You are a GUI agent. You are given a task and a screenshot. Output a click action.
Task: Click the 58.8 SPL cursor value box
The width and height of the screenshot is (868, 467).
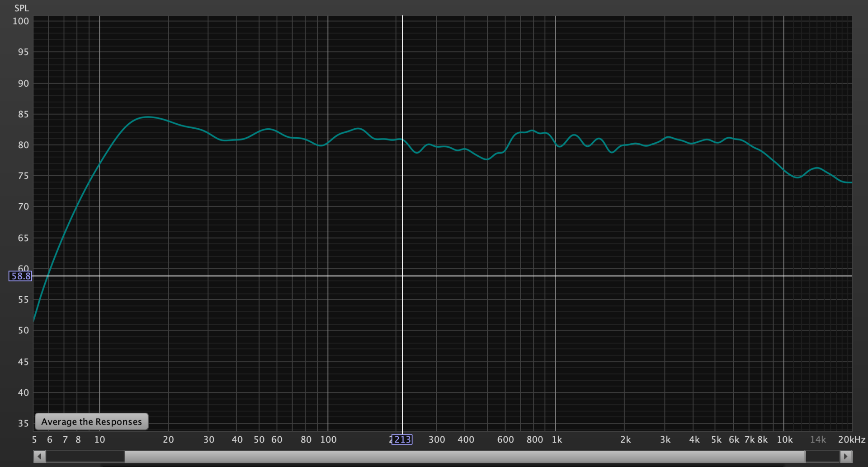pos(20,276)
